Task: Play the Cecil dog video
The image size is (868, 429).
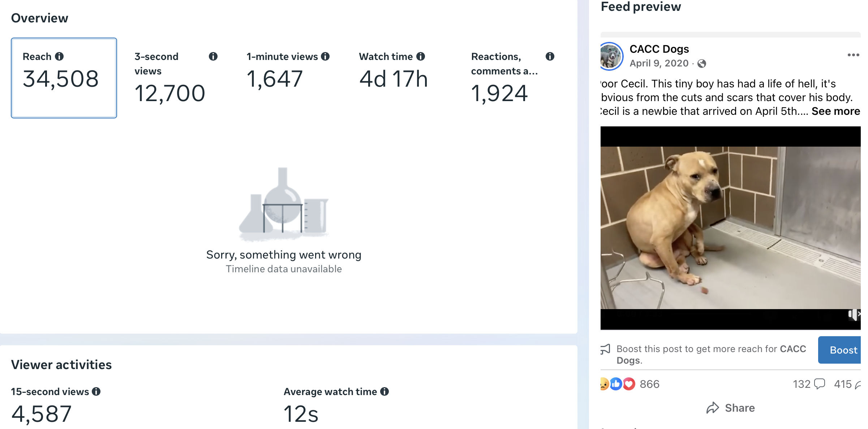Action: click(731, 227)
